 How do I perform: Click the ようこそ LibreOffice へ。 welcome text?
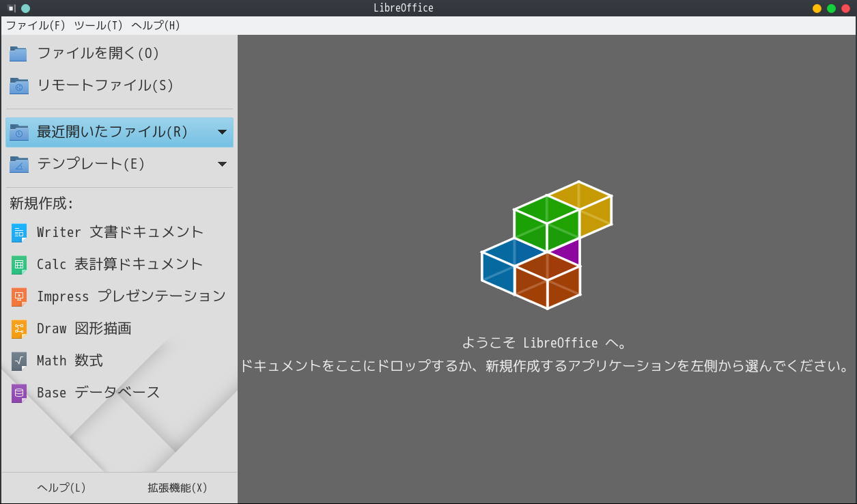click(544, 343)
